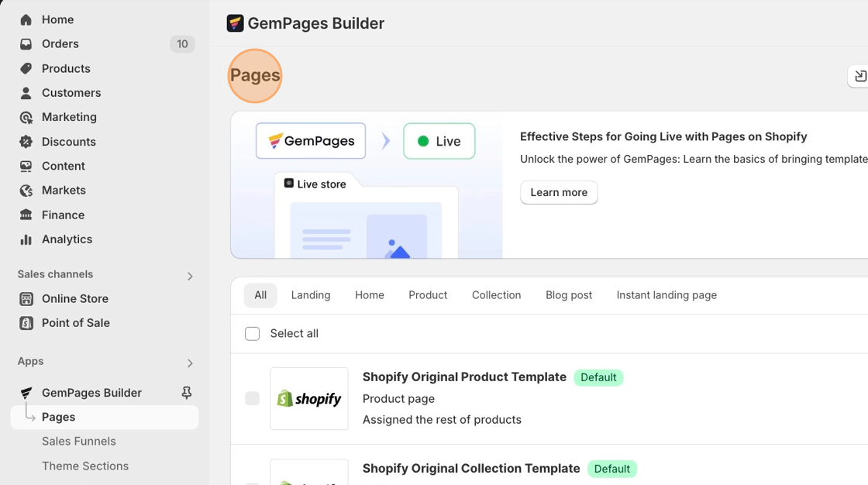Click Theme Sections in sidebar
The image size is (868, 485).
tap(85, 466)
